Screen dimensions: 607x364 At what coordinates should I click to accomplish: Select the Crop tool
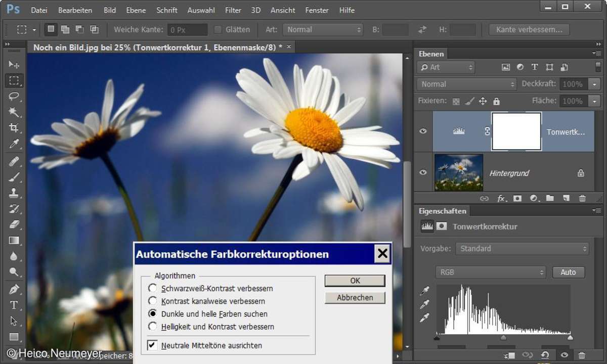pos(14,128)
